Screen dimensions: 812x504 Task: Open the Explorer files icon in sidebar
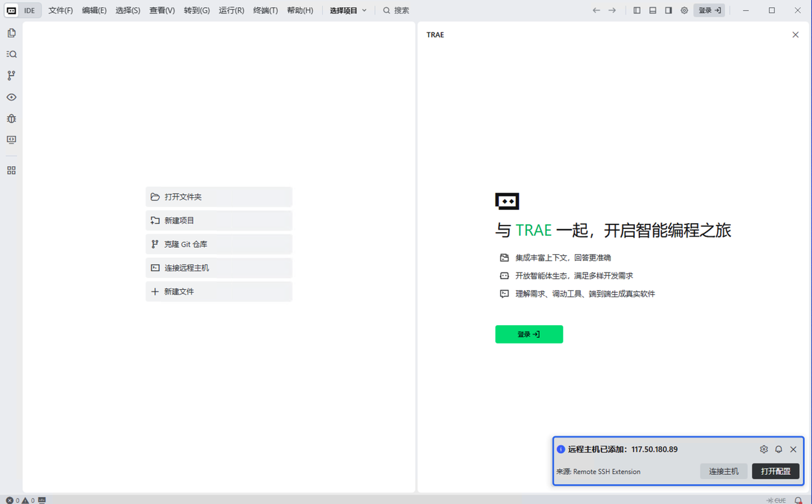click(x=11, y=33)
